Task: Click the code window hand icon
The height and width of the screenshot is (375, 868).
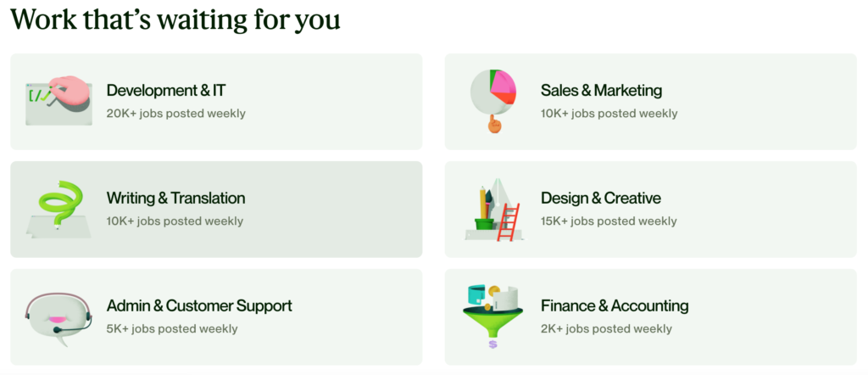Action: (58, 101)
